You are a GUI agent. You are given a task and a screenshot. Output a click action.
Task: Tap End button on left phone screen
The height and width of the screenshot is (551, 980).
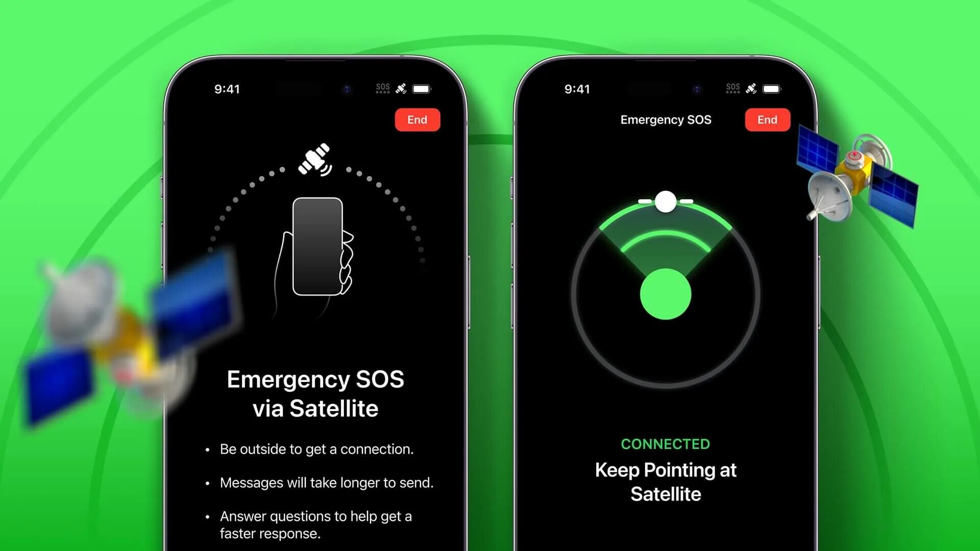(416, 119)
